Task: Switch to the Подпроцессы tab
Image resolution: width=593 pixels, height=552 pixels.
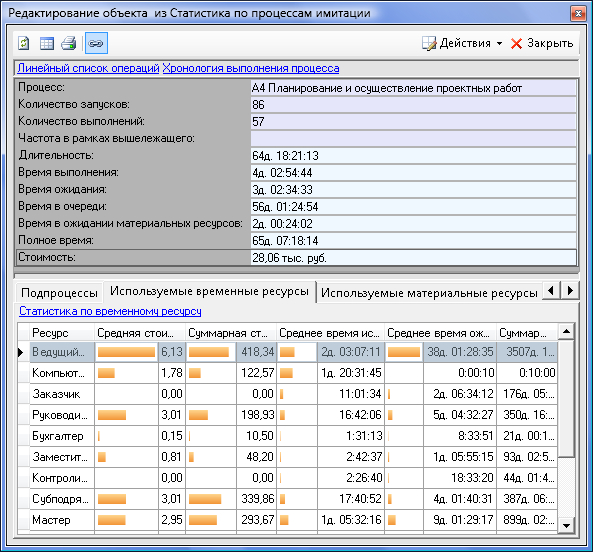Action: (x=59, y=293)
